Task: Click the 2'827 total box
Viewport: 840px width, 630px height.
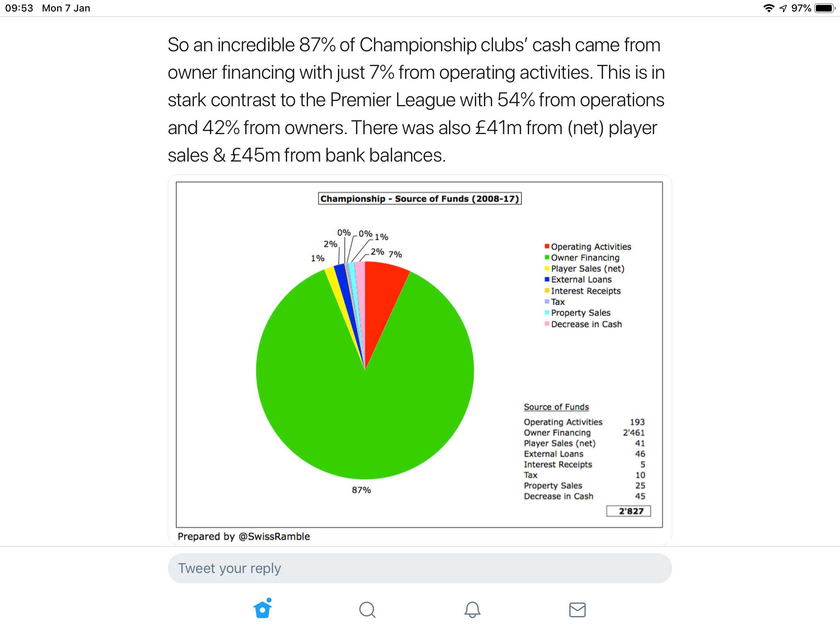Action: (628, 511)
